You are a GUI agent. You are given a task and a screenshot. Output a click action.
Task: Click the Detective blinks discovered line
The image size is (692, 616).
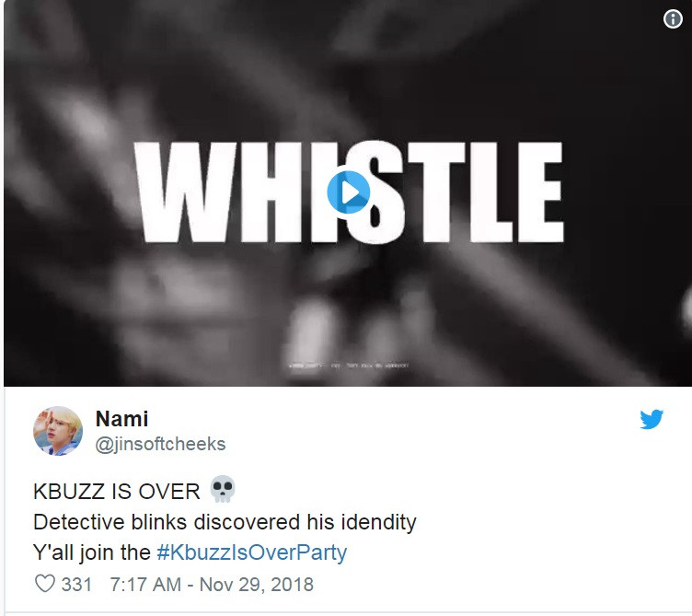[x=225, y=522]
